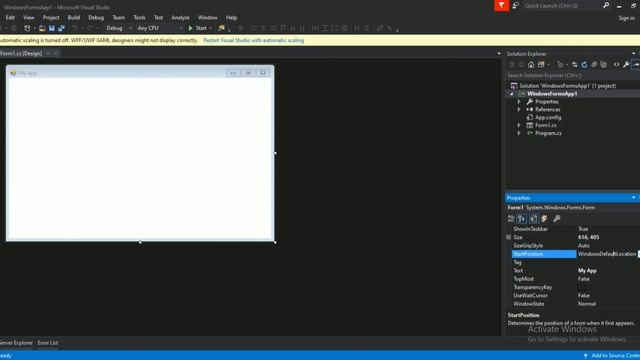Click the Home icon in Solution Explorer
Screen dimensions: 640x360
531,64
